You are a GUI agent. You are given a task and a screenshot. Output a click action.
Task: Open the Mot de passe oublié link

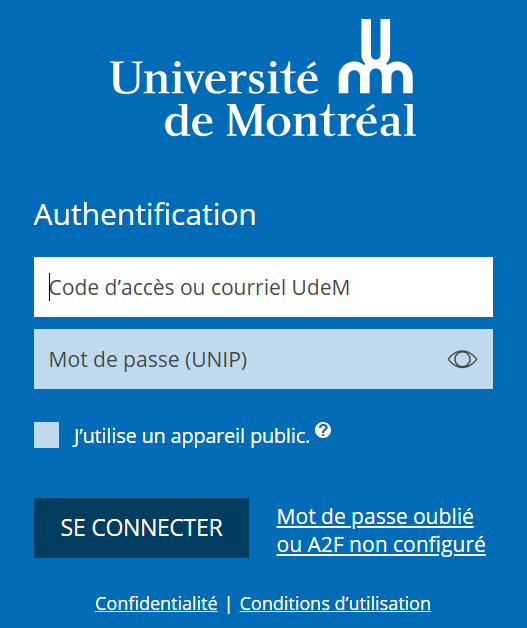click(375, 517)
